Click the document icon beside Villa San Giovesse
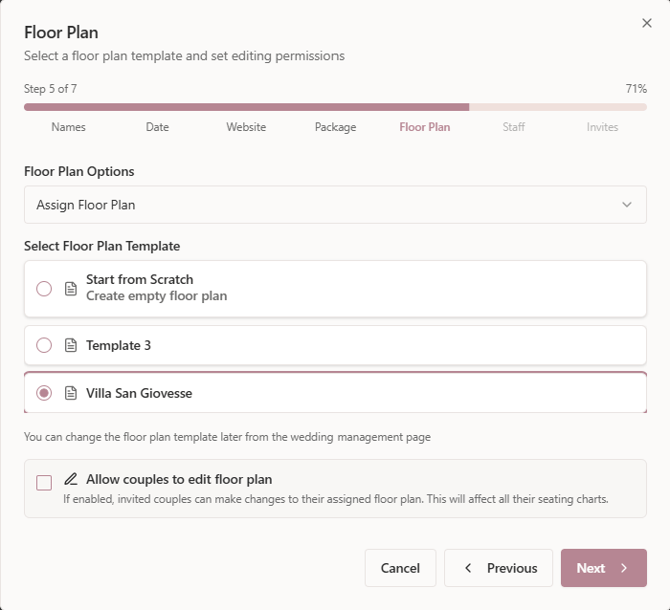 pos(71,393)
